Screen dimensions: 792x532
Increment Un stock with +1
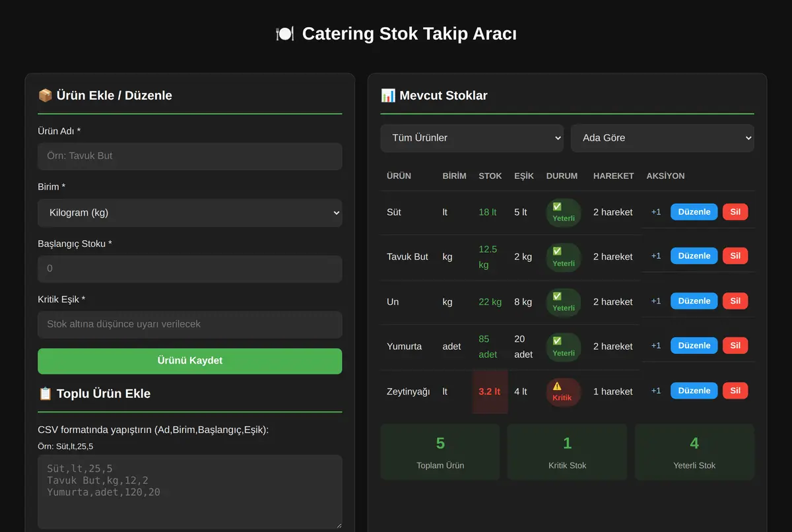[x=656, y=301]
